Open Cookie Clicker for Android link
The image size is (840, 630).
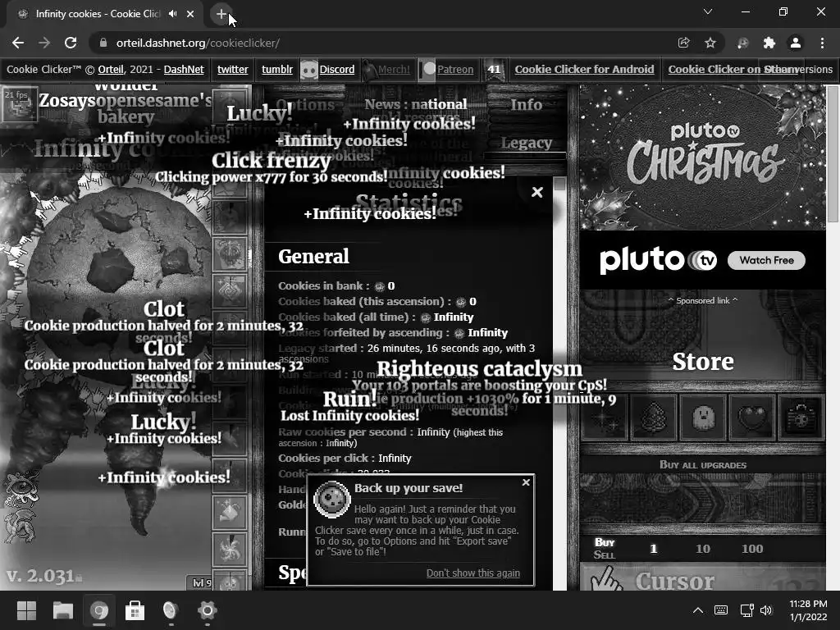pos(584,70)
